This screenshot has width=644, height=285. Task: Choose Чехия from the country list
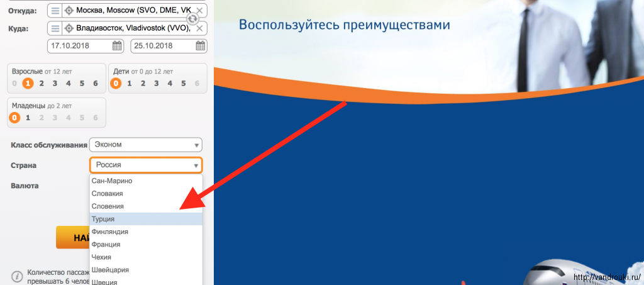click(x=146, y=257)
